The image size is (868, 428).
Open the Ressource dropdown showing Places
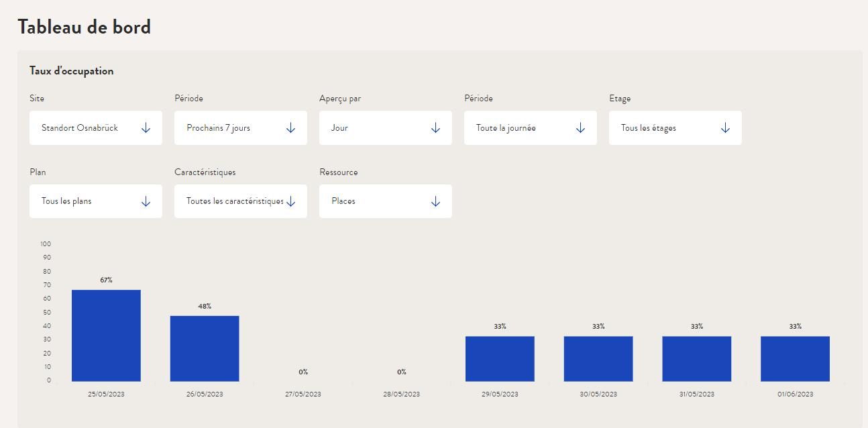pos(386,201)
